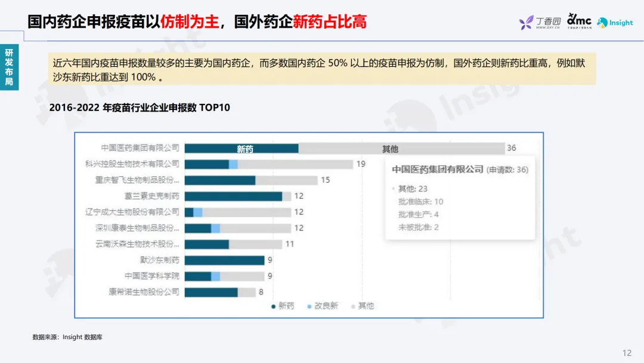
Task: Click the 科兴控股 light blue 改良新 segment
Action: tap(233, 164)
